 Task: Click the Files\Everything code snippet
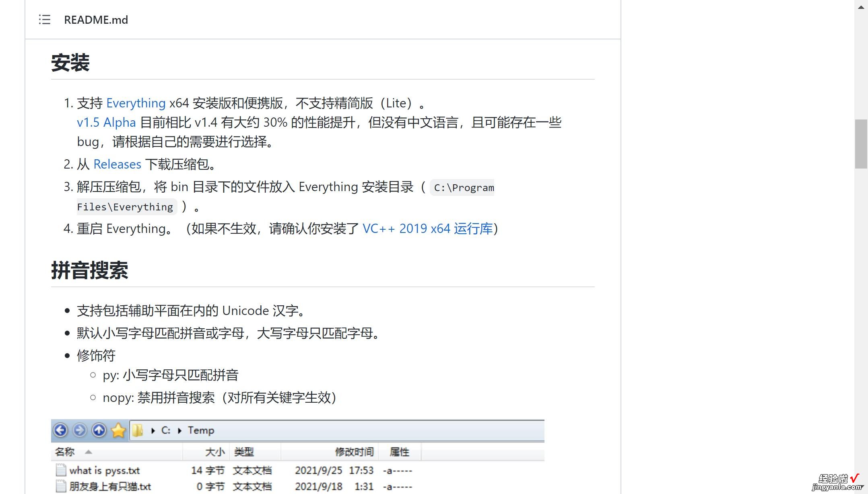127,207
